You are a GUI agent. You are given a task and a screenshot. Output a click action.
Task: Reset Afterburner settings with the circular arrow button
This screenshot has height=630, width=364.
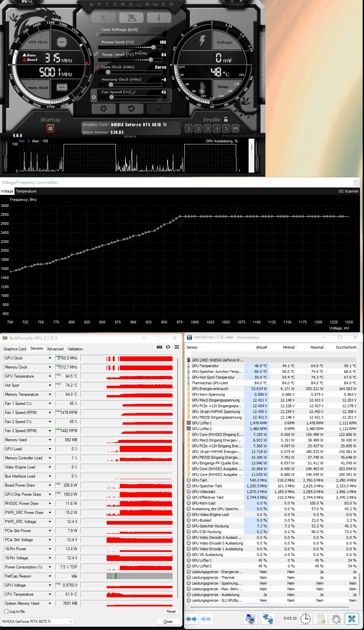tap(131, 108)
